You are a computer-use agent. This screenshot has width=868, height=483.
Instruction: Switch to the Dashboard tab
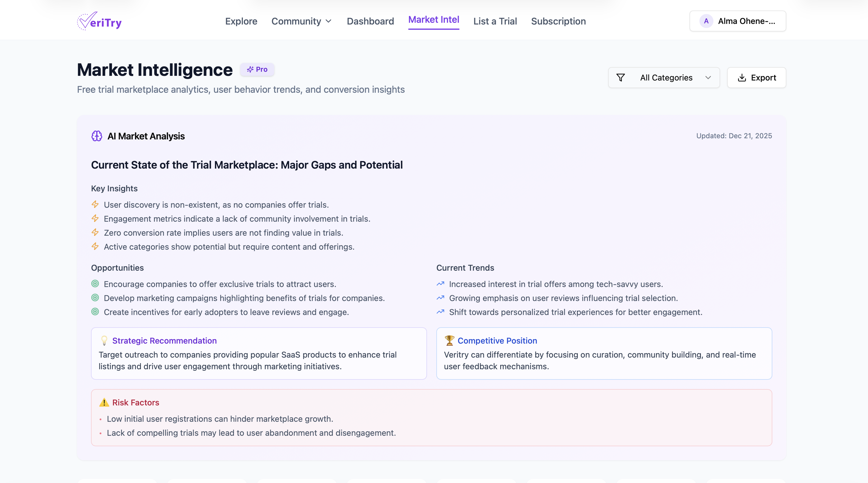pos(370,21)
